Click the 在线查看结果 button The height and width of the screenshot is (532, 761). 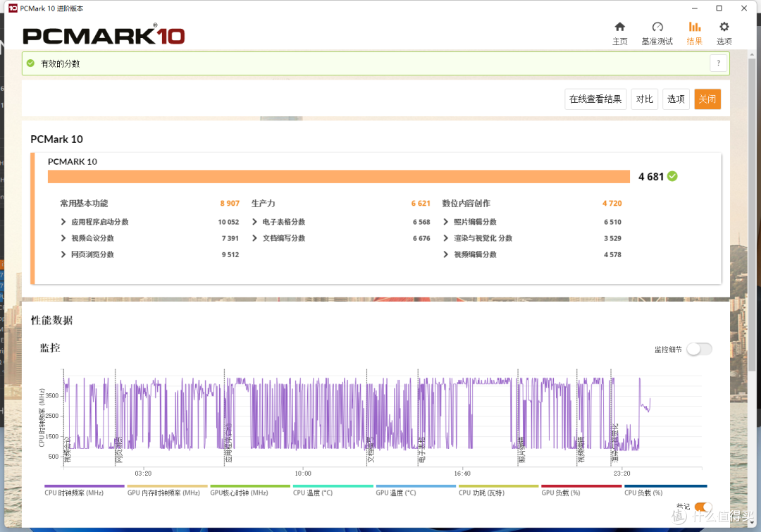(x=595, y=99)
